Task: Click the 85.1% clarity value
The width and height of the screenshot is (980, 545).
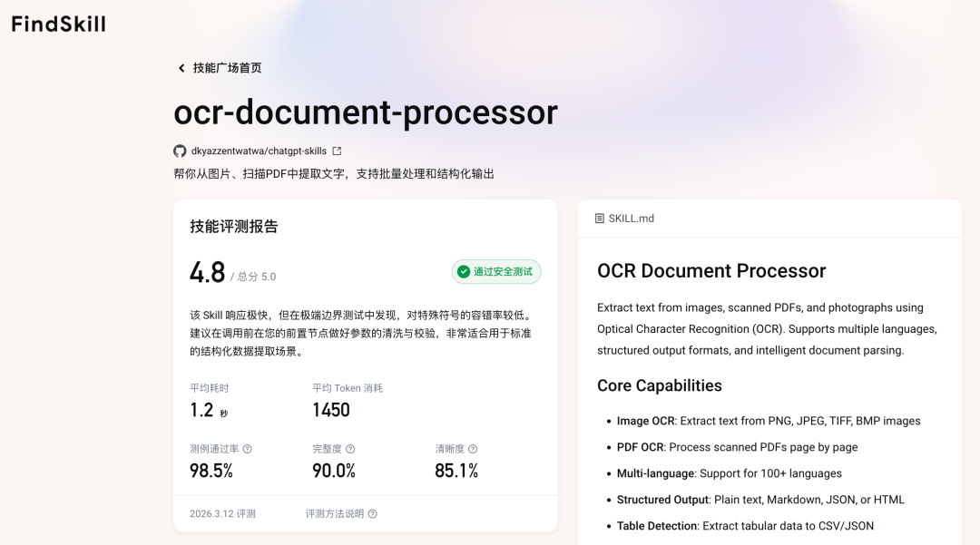Action: coord(456,471)
